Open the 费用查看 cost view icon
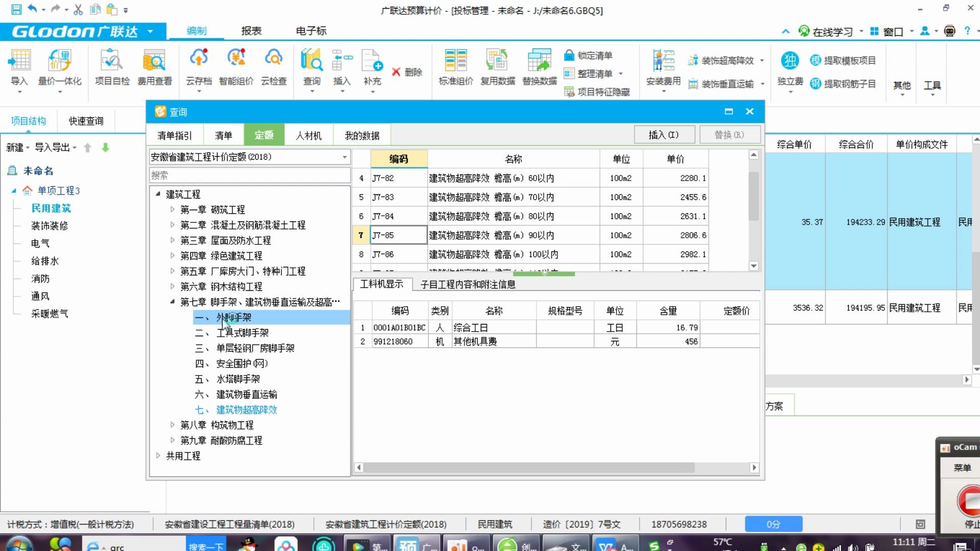Screen dimensions: 980x551 coord(154,61)
